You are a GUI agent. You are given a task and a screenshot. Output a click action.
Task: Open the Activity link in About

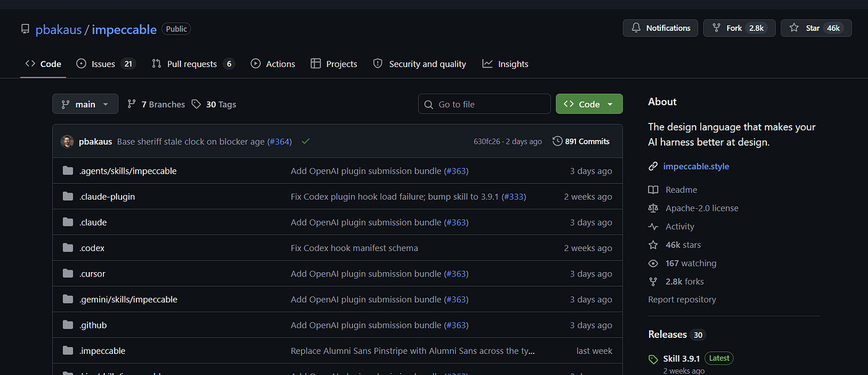(680, 227)
